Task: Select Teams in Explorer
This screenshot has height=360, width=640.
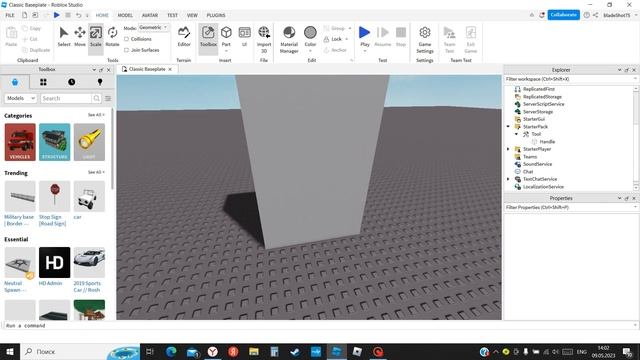Action: (530, 157)
